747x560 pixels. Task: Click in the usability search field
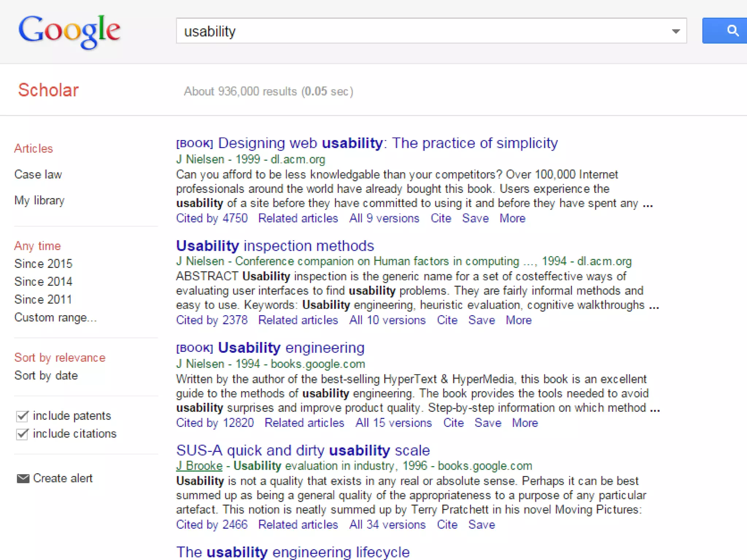pyautogui.click(x=401, y=31)
